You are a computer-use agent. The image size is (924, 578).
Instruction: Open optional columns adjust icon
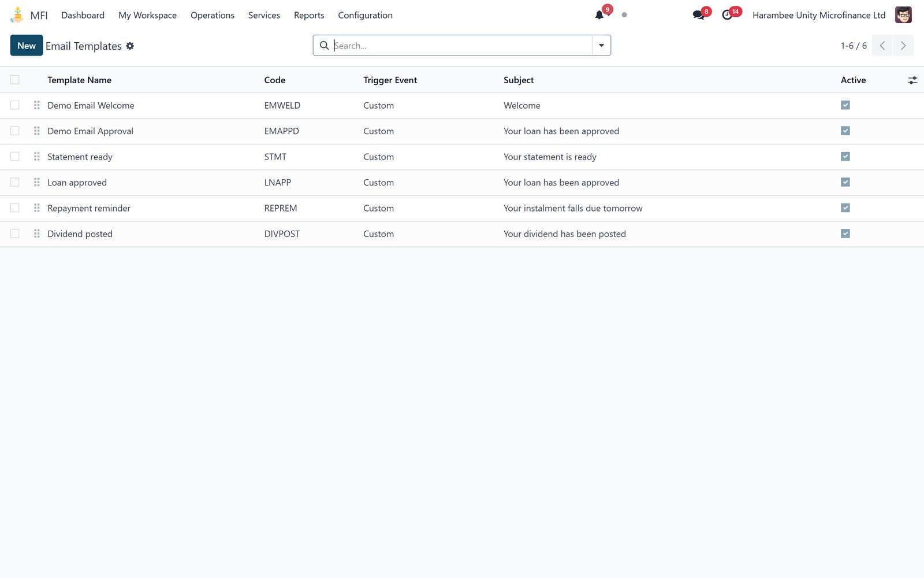click(912, 80)
